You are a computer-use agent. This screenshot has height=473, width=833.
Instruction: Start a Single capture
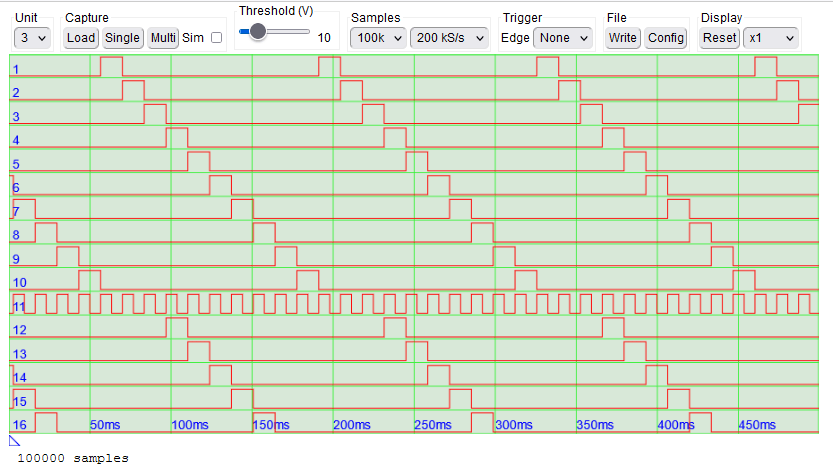122,38
